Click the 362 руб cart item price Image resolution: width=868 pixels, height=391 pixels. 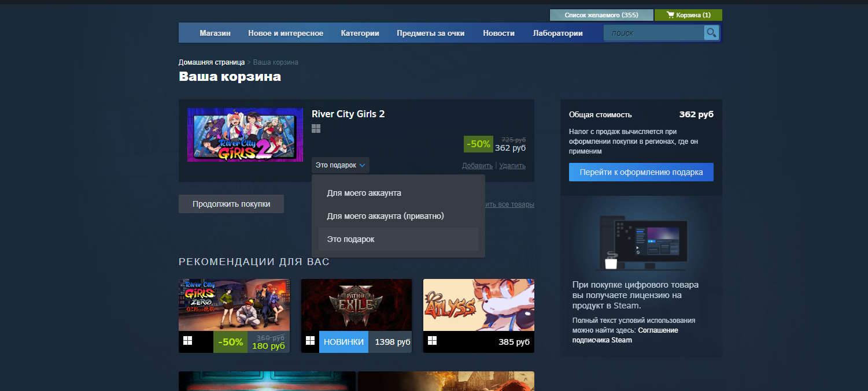pos(510,148)
